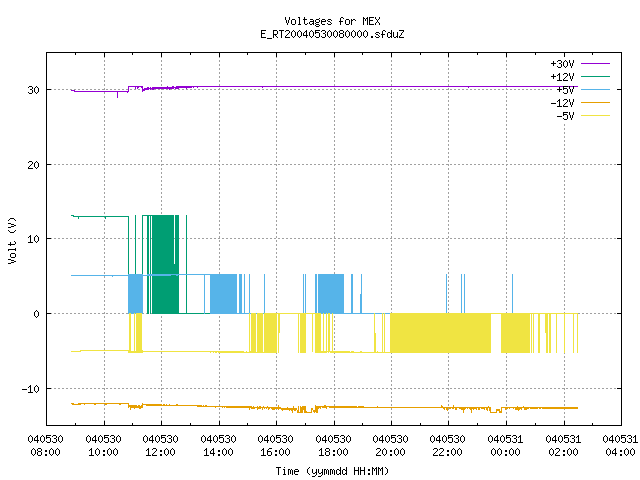
Task: Click the y-axis tick label 20
Action: (33, 165)
